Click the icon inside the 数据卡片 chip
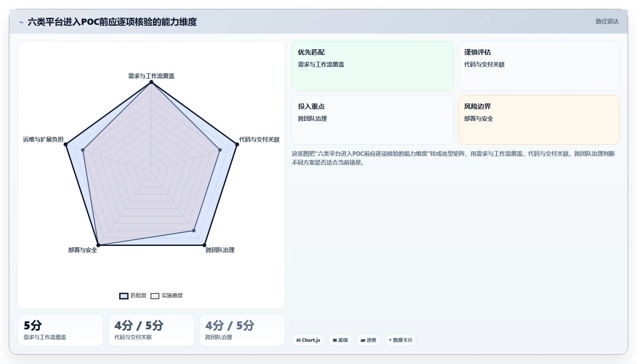 tap(390, 340)
